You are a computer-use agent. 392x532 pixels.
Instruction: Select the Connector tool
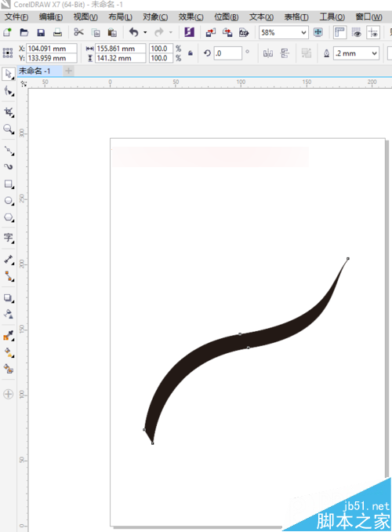[9, 276]
